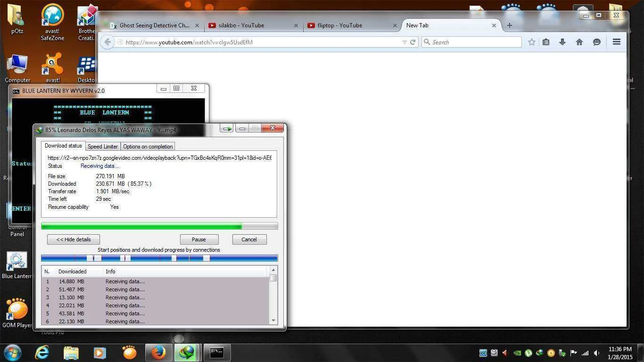This screenshot has height=362, width=644.
Task: Show Firefox bookmarks list icon
Action: [x=546, y=42]
